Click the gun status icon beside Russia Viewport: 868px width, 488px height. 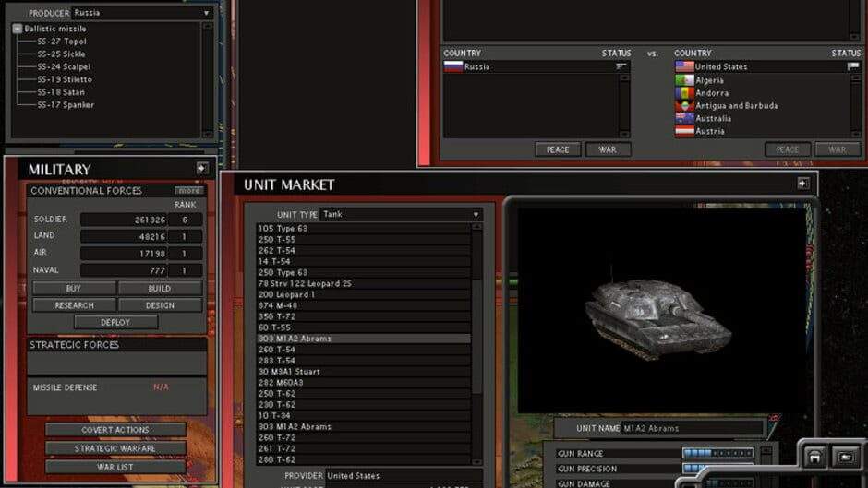[621, 67]
